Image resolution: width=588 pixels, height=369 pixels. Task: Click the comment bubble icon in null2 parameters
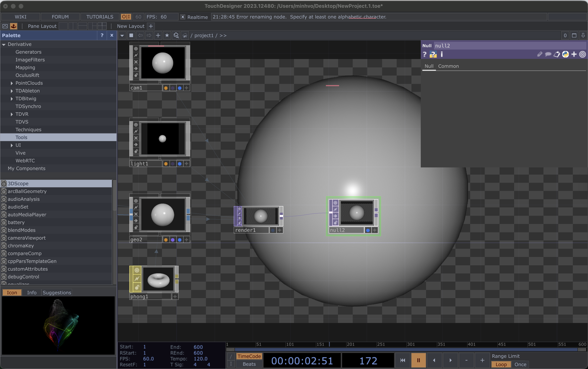[x=548, y=54]
